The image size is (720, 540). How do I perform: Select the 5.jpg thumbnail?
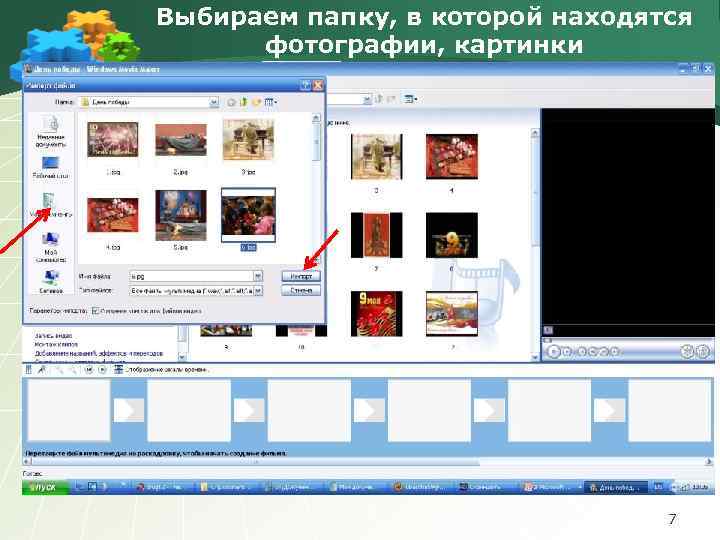click(x=181, y=215)
